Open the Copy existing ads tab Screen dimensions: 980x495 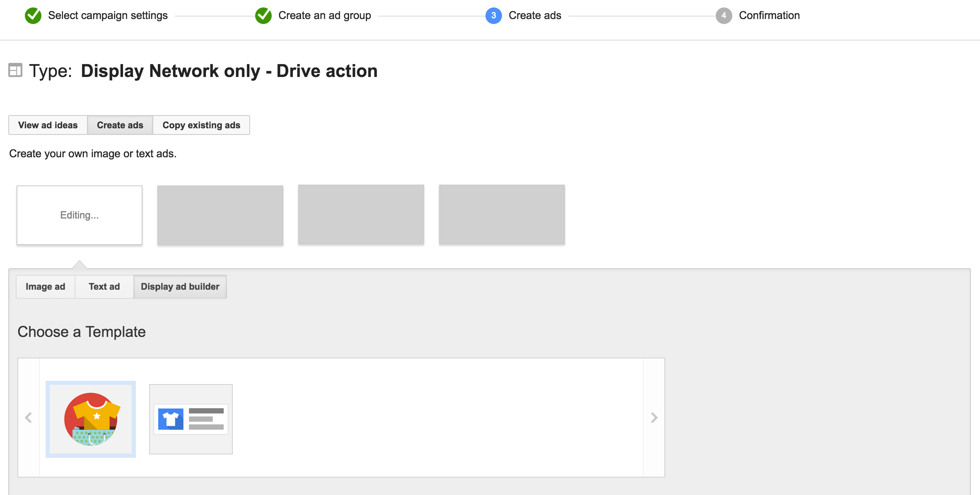pos(201,125)
